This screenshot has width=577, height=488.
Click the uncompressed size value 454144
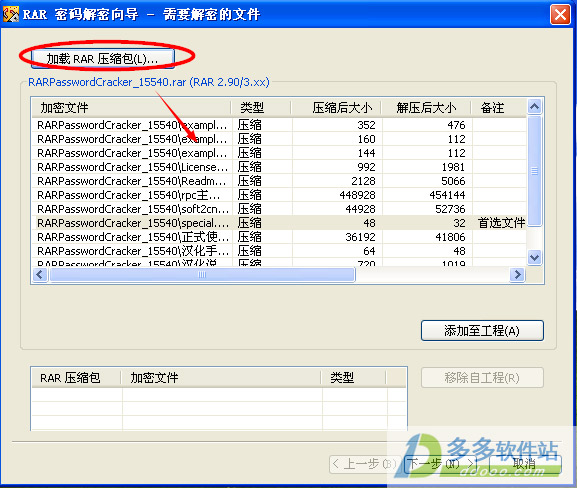coord(447,195)
